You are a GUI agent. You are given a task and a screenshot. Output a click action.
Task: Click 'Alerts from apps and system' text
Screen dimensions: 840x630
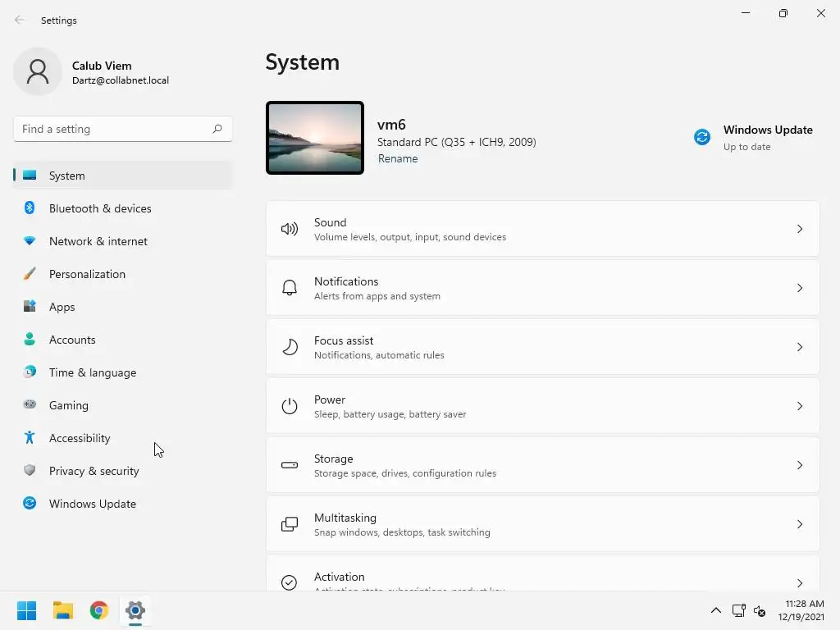[377, 295]
